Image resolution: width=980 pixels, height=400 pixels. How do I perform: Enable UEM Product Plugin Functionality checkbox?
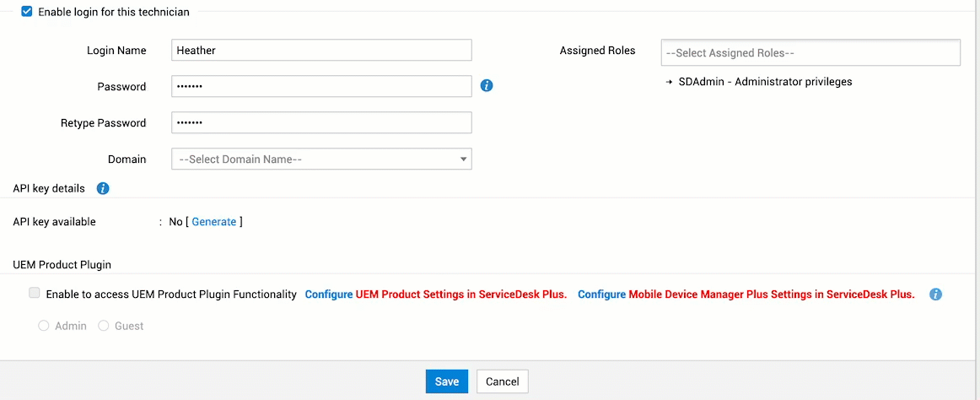[35, 294]
